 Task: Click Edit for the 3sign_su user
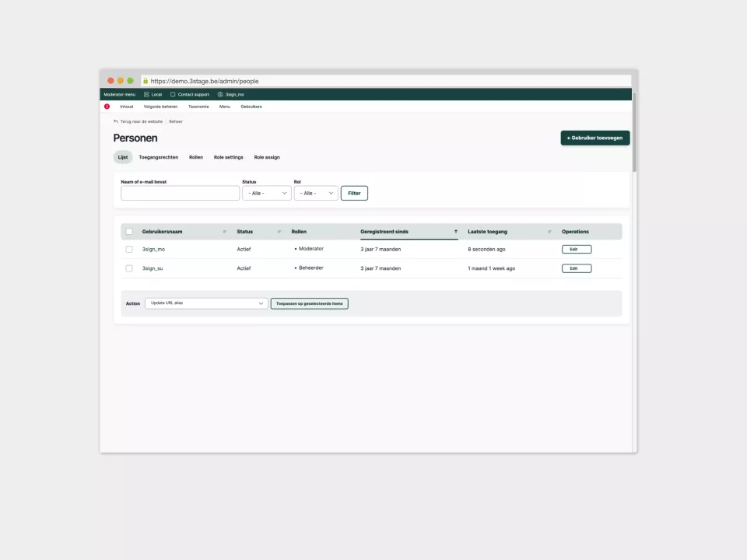(x=576, y=268)
